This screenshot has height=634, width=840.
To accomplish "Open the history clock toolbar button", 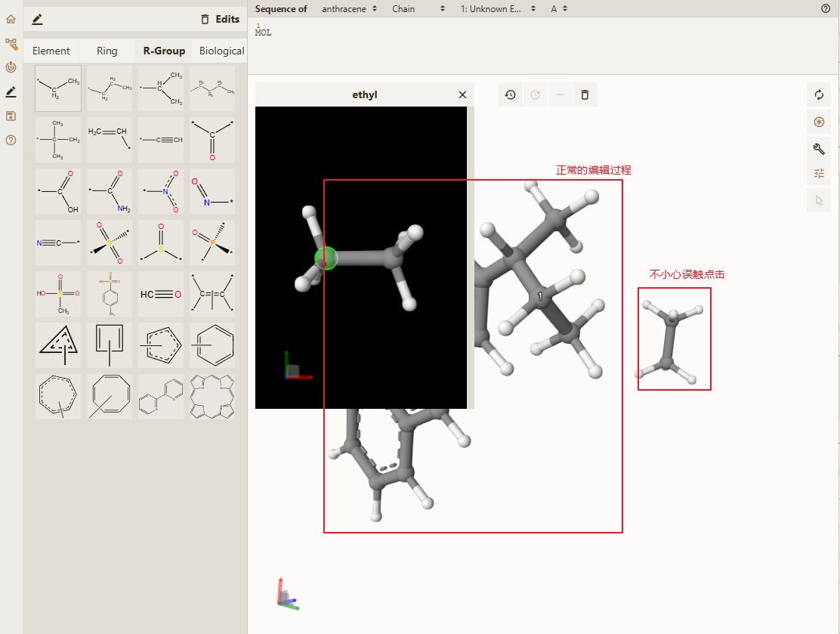I will (511, 95).
